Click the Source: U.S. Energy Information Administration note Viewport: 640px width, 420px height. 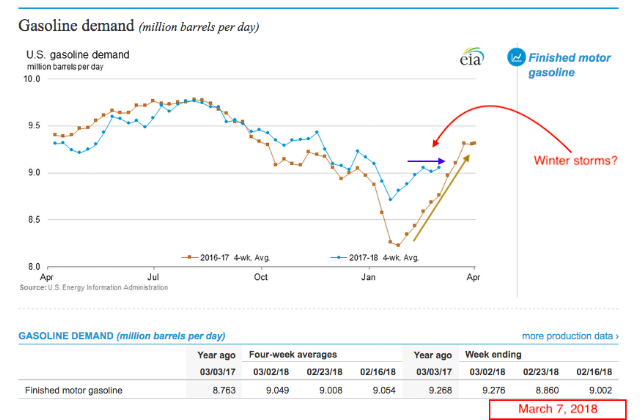(94, 287)
